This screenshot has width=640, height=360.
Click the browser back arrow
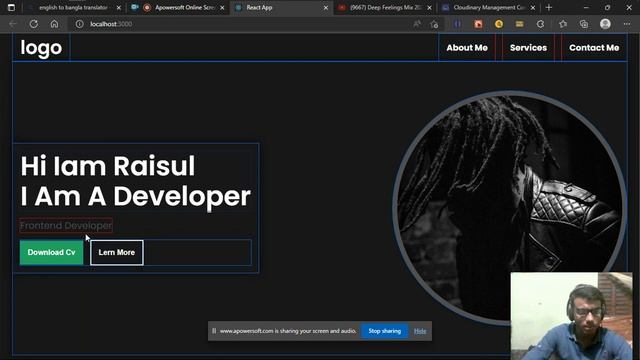tap(13, 24)
